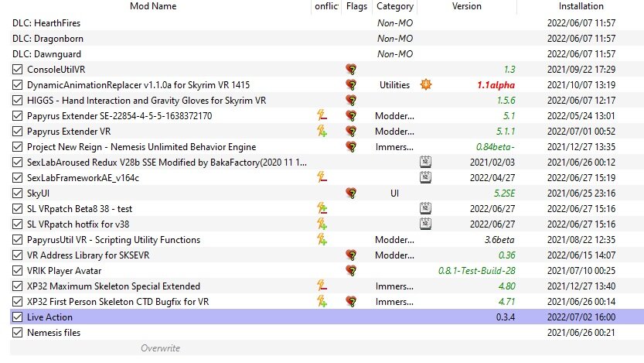Click the heart flag icon for SkyUI
Screen dimensions: 644x363
(351, 193)
